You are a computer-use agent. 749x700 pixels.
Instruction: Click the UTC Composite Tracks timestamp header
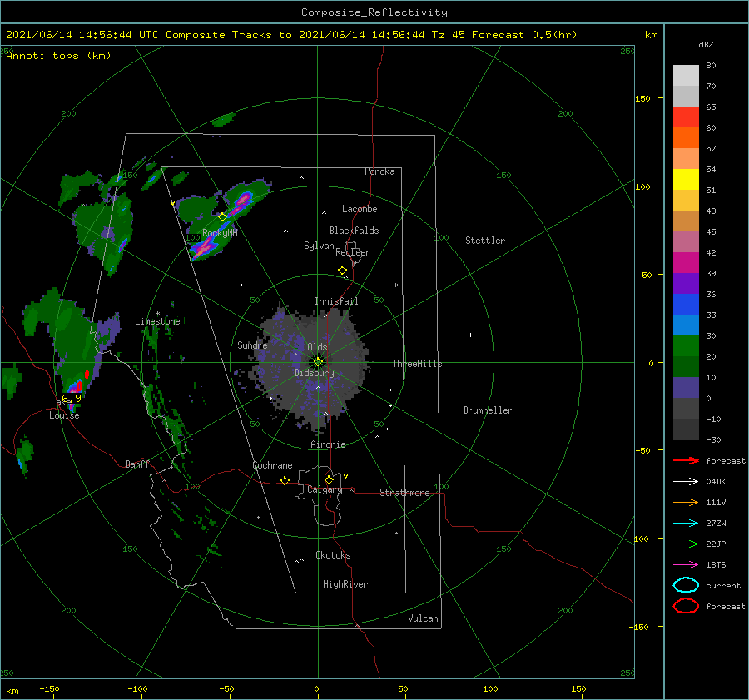tap(291, 35)
